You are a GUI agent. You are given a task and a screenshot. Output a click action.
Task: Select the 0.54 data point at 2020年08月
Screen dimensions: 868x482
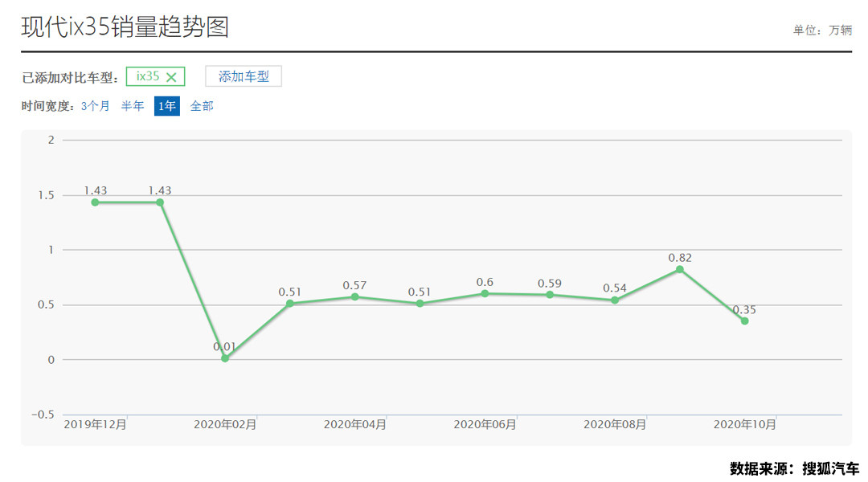coord(615,300)
